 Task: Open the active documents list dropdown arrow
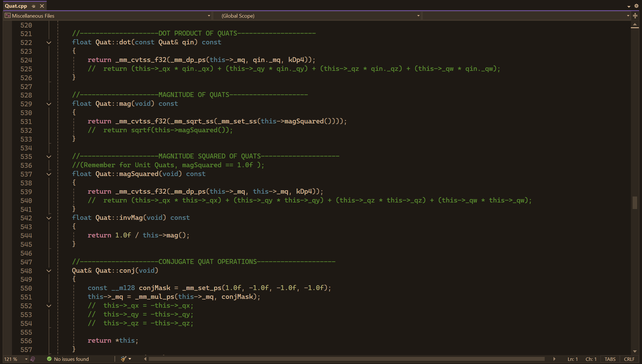(629, 6)
